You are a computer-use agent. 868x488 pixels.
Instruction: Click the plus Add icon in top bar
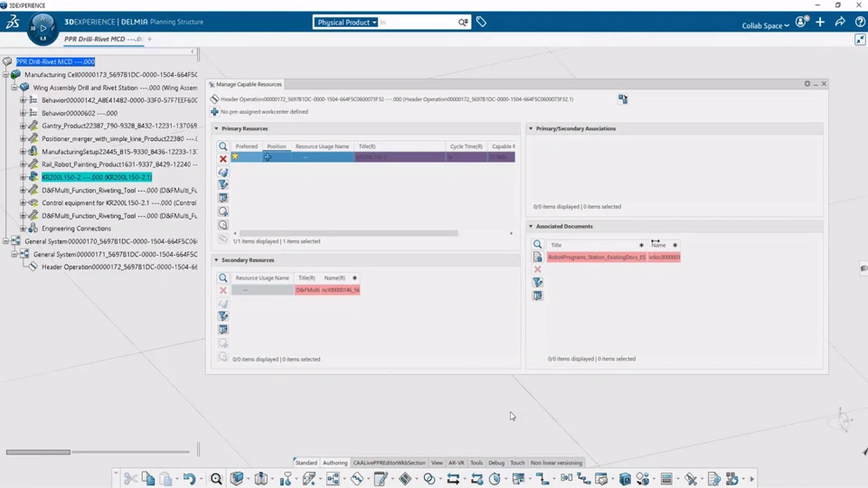tap(820, 22)
